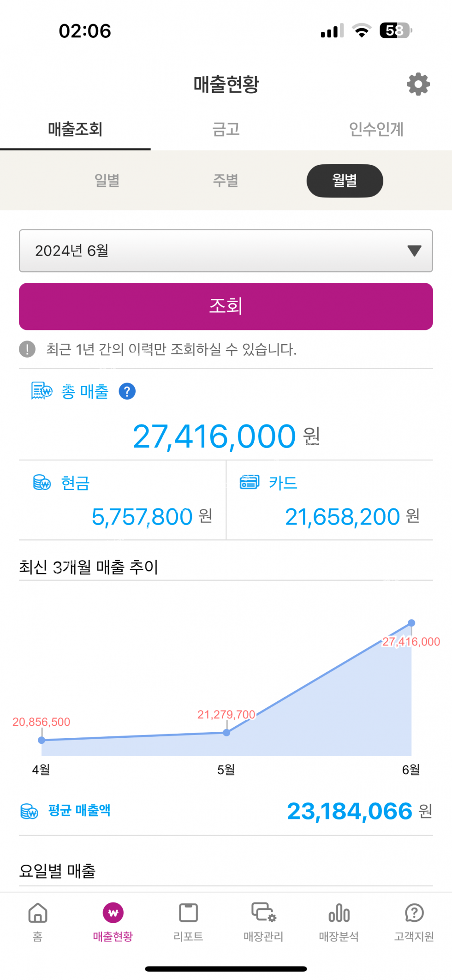Click the dropdown arrow triangle
The image size is (452, 980).
point(414,251)
